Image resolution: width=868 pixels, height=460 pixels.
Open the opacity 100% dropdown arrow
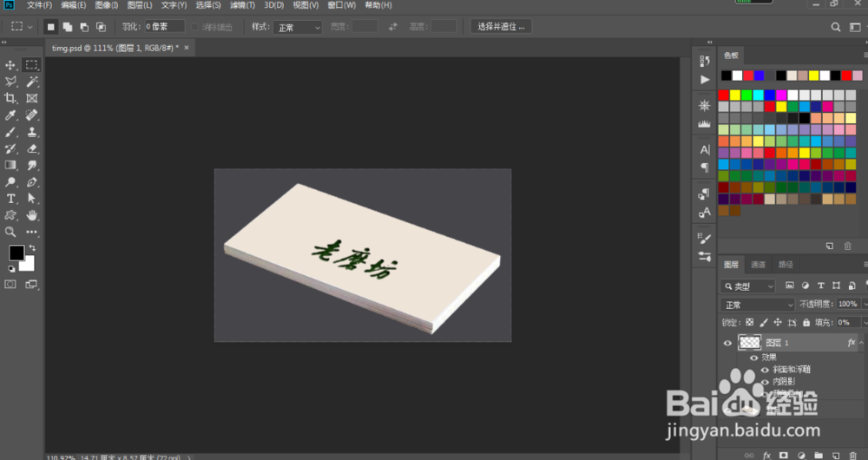865,304
